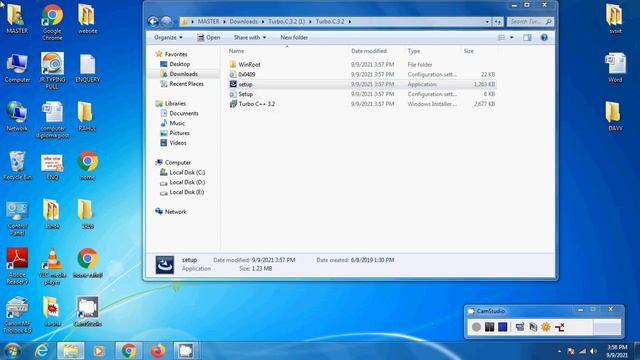Click the refresh button beside address bar
This screenshot has height=360, width=640.
click(498, 22)
